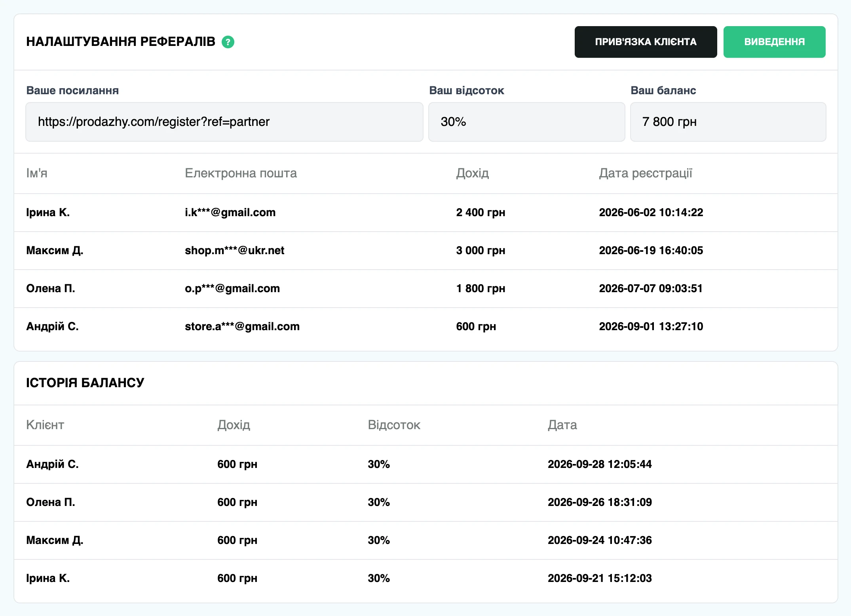Click the Ваш відсоток 30% field

click(526, 122)
